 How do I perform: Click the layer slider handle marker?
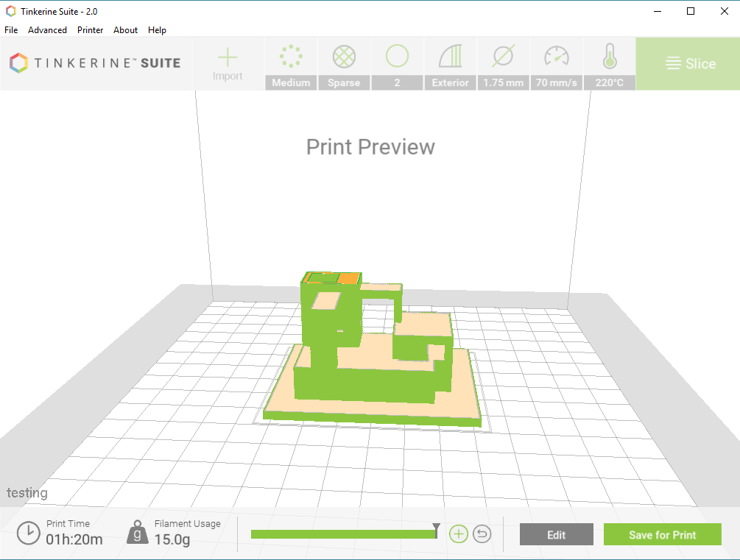pyautogui.click(x=437, y=531)
